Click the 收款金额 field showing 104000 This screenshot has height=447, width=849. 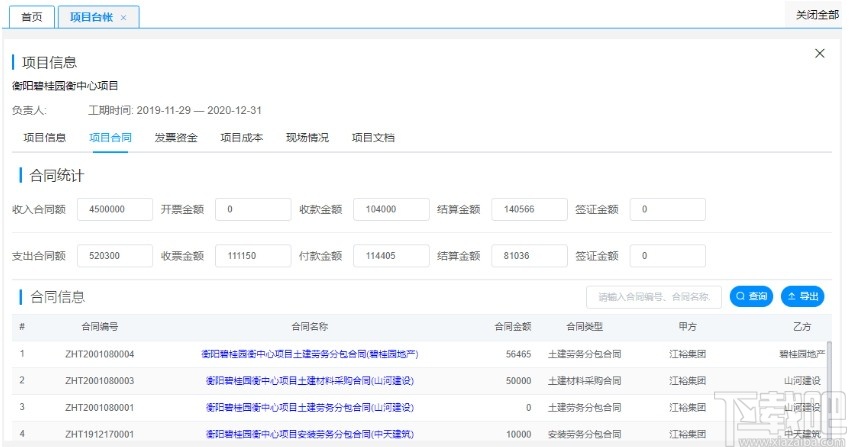pos(391,209)
